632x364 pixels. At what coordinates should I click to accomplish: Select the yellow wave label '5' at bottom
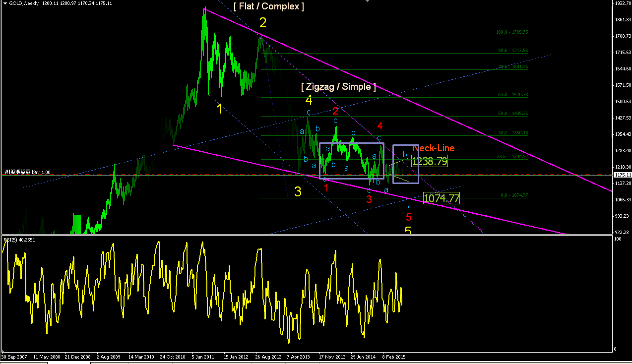408,231
